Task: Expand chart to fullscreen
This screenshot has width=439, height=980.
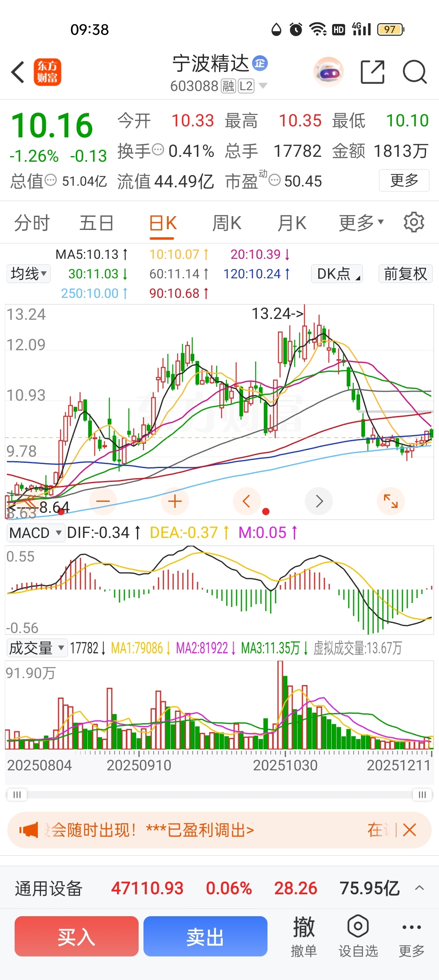Action: 391,501
